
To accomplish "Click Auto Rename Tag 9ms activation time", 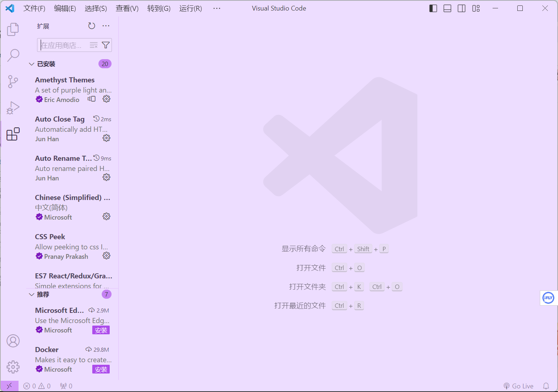I will (102, 158).
